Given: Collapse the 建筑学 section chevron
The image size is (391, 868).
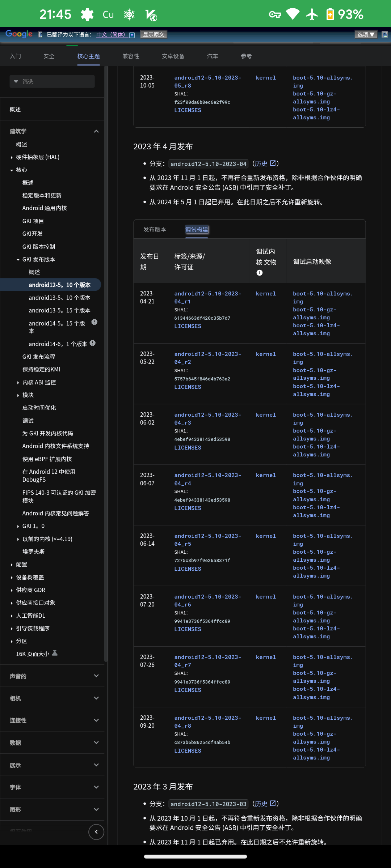Looking at the screenshot, I should (96, 131).
